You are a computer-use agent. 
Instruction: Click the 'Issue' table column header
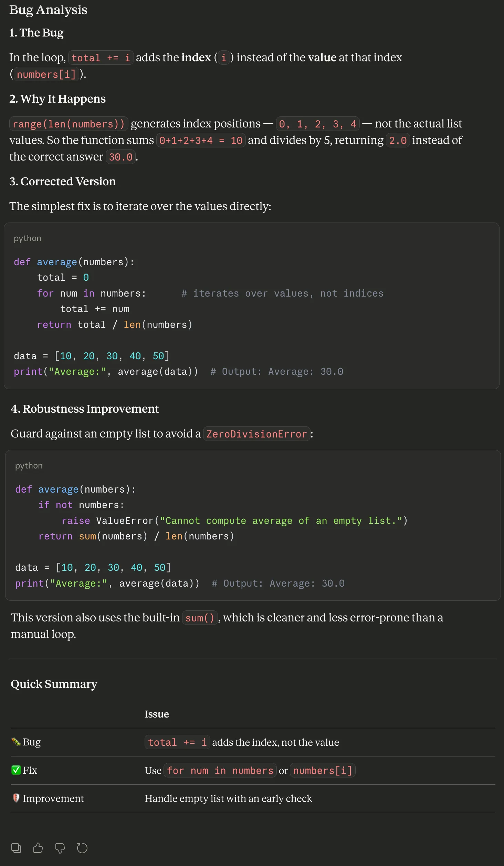pyautogui.click(x=157, y=714)
